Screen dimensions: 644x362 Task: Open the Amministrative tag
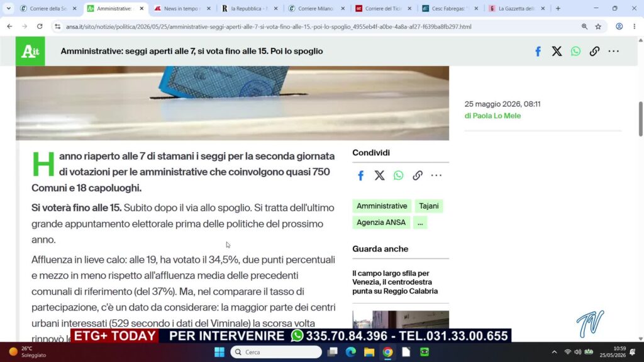[382, 206]
